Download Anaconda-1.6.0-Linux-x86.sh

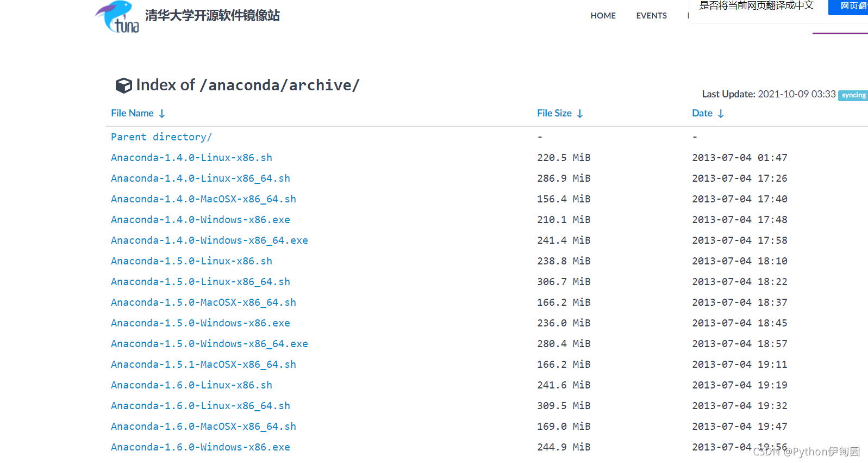(191, 385)
